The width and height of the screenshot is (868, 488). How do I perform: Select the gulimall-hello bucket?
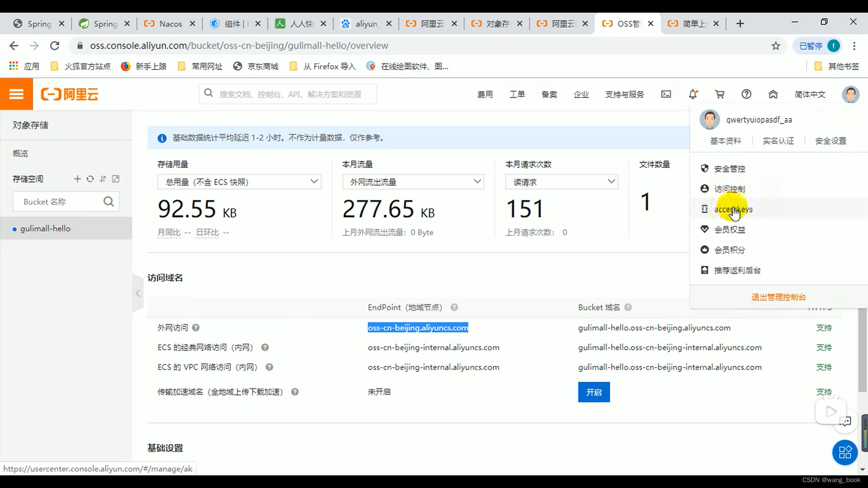(x=66, y=229)
